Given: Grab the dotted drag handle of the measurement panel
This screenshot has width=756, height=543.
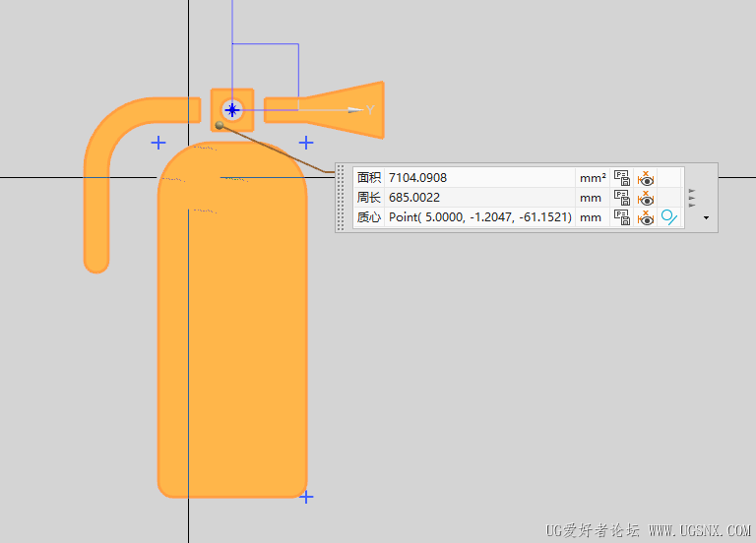Looking at the screenshot, I should click(341, 198).
